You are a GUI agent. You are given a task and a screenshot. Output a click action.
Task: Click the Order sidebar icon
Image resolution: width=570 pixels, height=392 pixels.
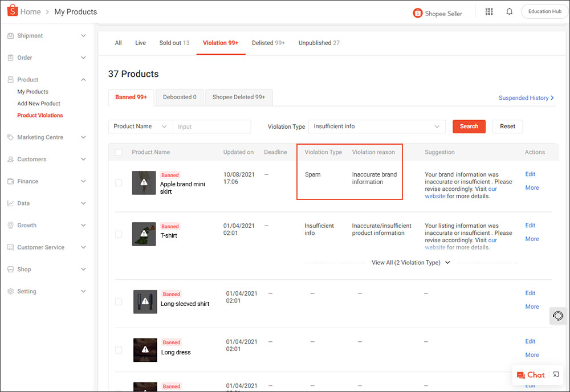10,58
